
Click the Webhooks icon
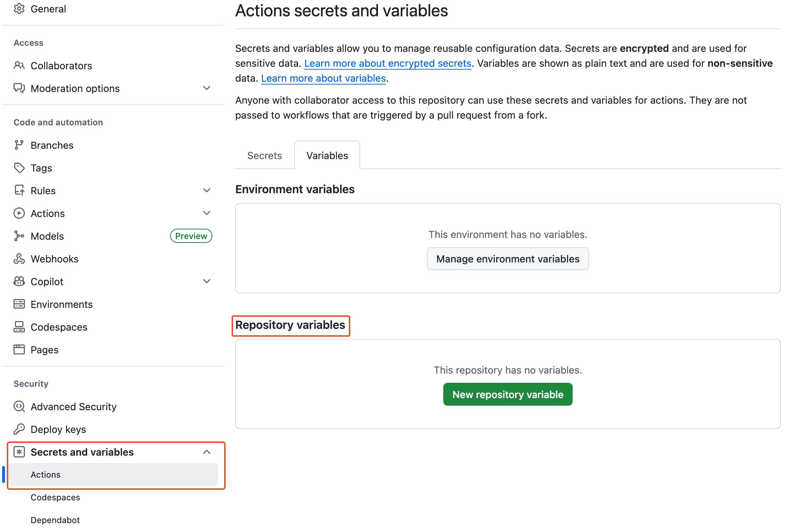point(20,259)
